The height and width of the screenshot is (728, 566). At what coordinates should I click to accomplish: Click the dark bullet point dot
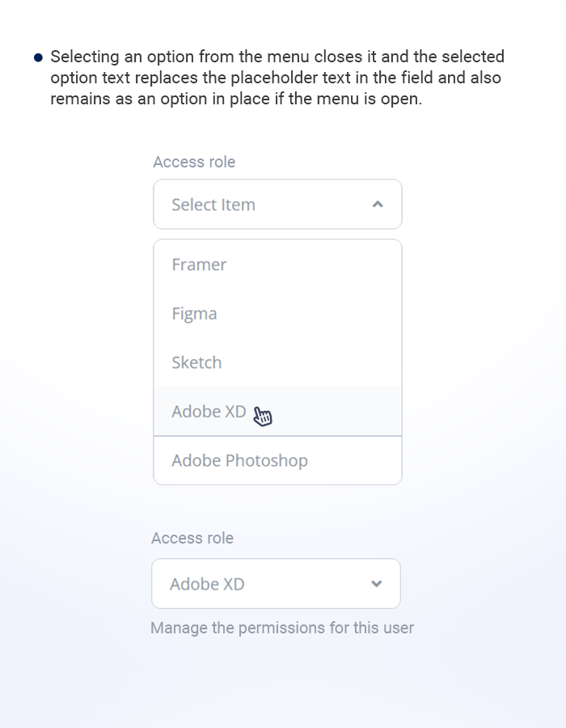[x=38, y=57]
